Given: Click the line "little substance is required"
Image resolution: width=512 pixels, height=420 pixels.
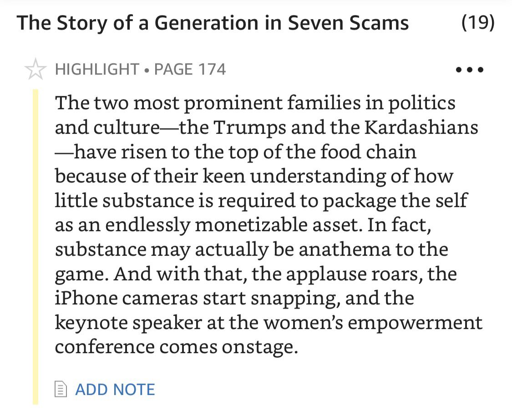Looking at the screenshot, I should point(261,201).
